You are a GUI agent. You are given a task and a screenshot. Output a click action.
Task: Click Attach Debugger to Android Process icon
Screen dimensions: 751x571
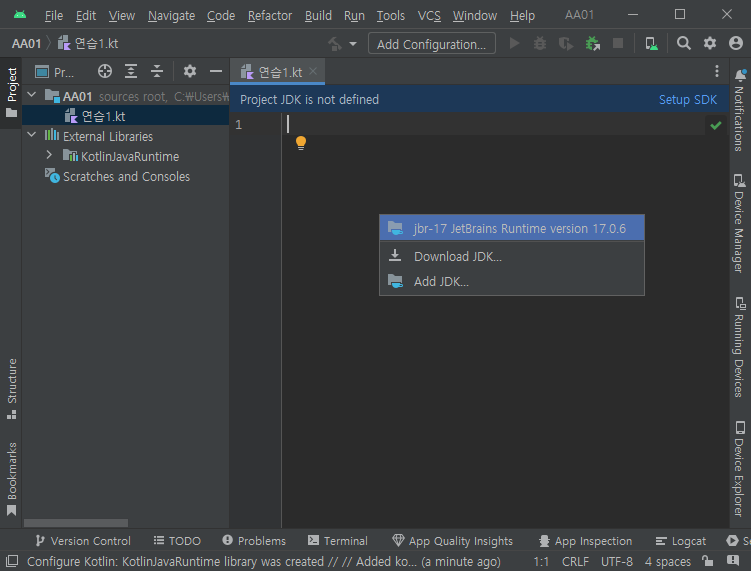592,44
